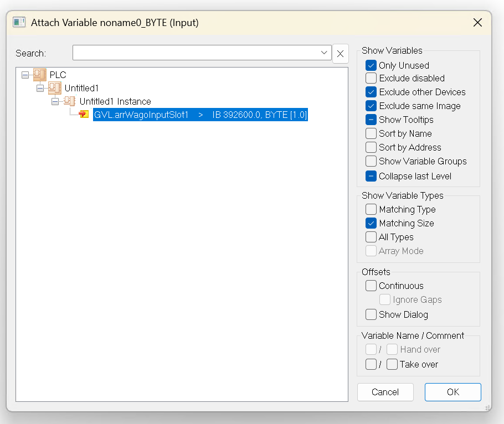The width and height of the screenshot is (504, 424).
Task: Click the PLC root node icon
Action: click(39, 75)
